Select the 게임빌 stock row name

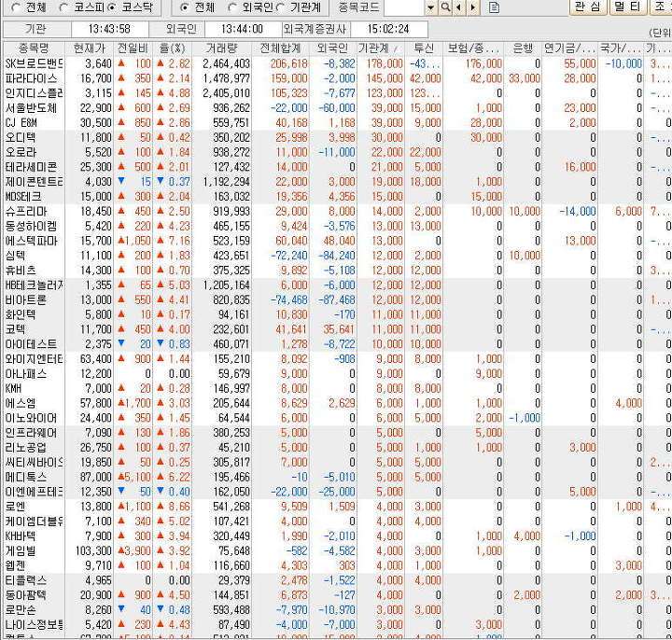pyautogui.click(x=21, y=550)
